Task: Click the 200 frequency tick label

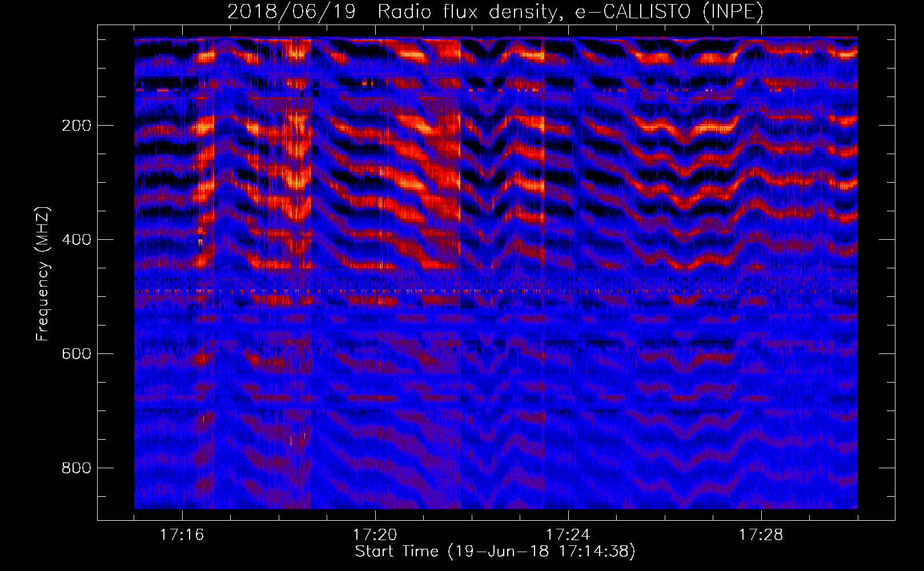Action: [x=77, y=126]
